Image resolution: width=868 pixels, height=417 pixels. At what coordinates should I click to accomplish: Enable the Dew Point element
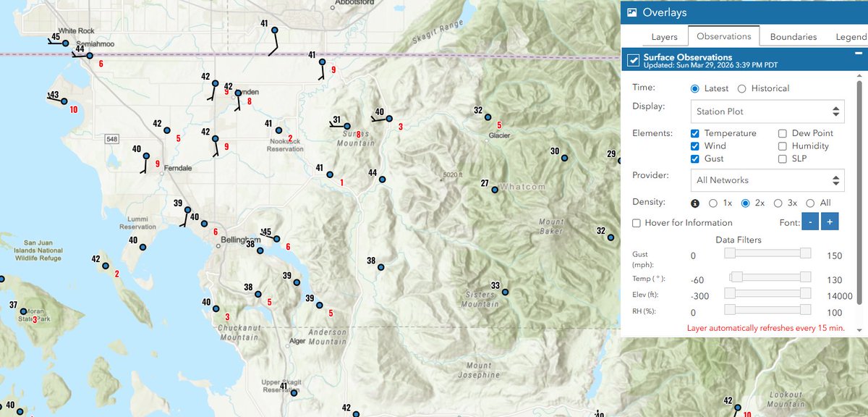(783, 133)
